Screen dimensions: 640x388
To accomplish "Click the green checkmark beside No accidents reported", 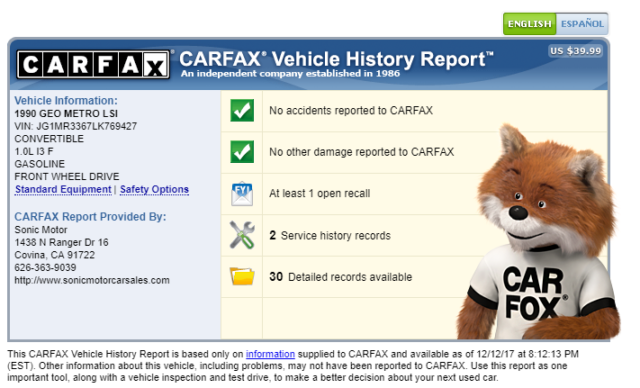I will pos(242,111).
